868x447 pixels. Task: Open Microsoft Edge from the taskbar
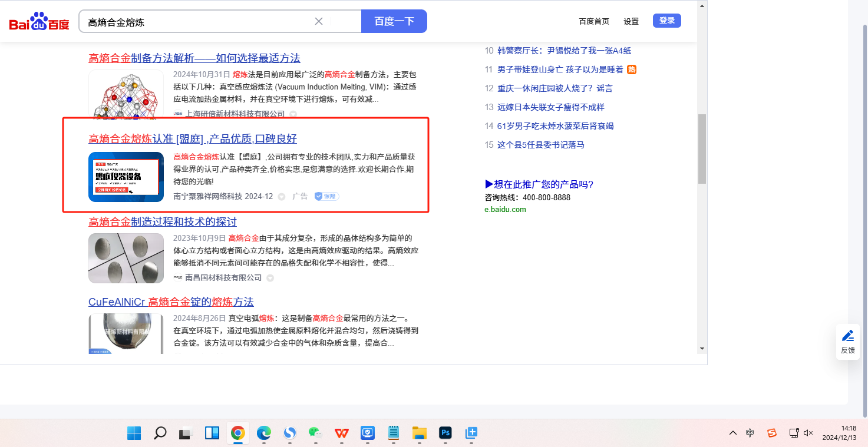tap(263, 433)
